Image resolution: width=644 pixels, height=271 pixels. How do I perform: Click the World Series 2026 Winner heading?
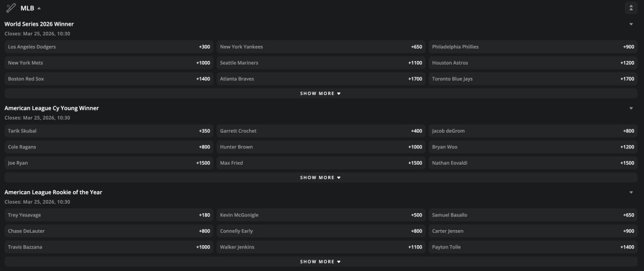(x=39, y=25)
